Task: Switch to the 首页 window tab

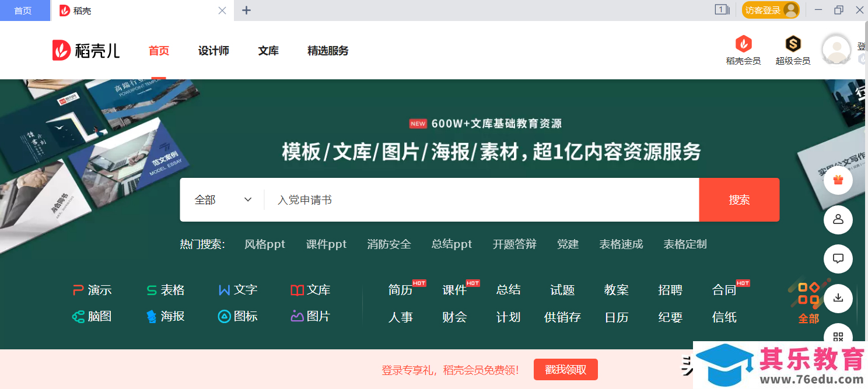Action: (x=25, y=10)
